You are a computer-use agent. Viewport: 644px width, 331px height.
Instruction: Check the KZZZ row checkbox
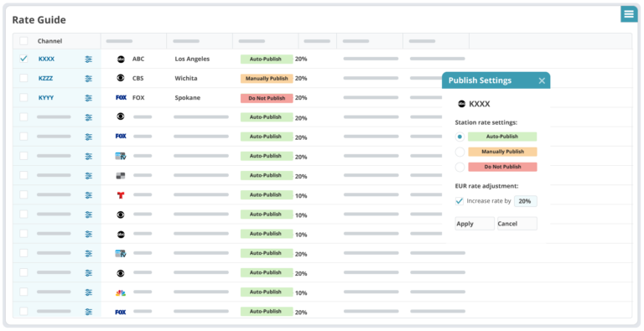[23, 78]
